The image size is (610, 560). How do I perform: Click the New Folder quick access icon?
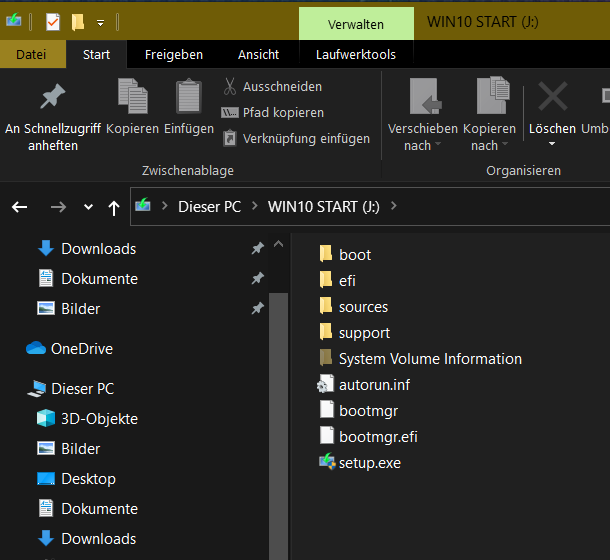pos(78,22)
